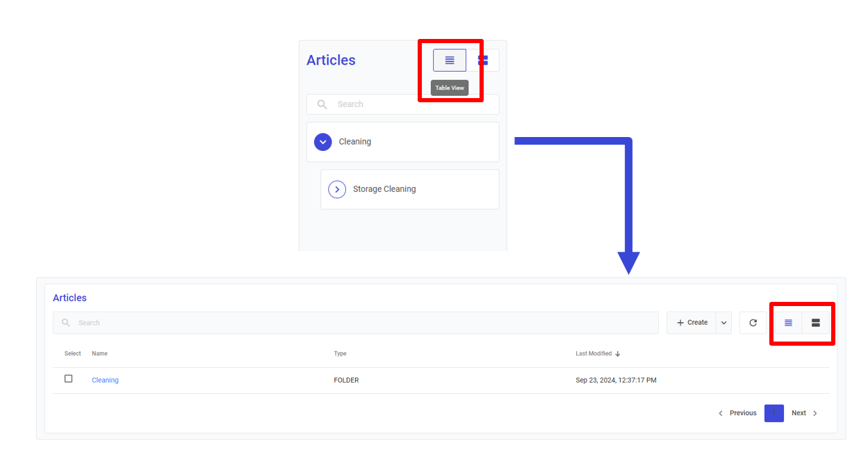Select table view icon in the lower list toolbar
Viewport: 868px width, 473px height.
click(788, 323)
